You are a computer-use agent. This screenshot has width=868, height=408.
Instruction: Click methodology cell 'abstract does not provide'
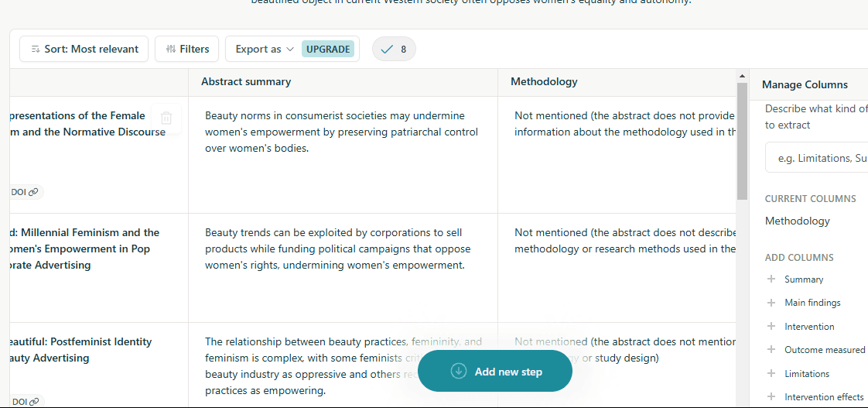pyautogui.click(x=625, y=124)
